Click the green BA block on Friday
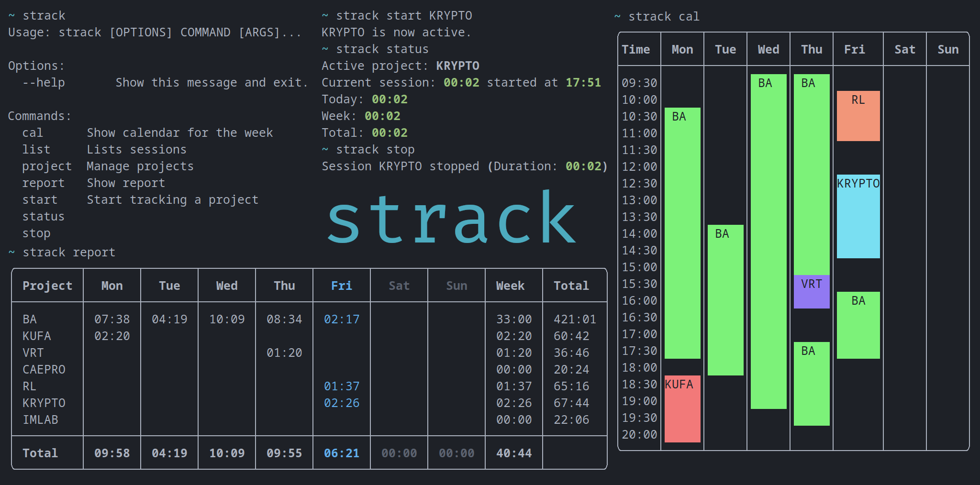Screen dimensions: 980x485 click(x=858, y=325)
